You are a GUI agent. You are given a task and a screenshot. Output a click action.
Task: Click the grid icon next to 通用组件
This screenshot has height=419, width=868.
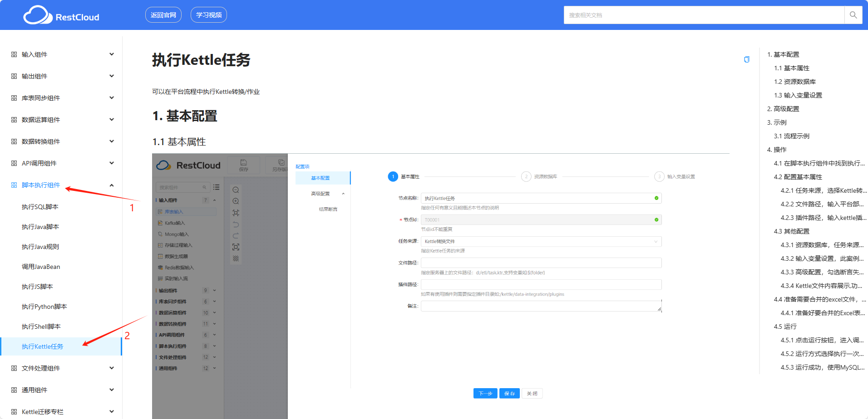pyautogui.click(x=14, y=390)
